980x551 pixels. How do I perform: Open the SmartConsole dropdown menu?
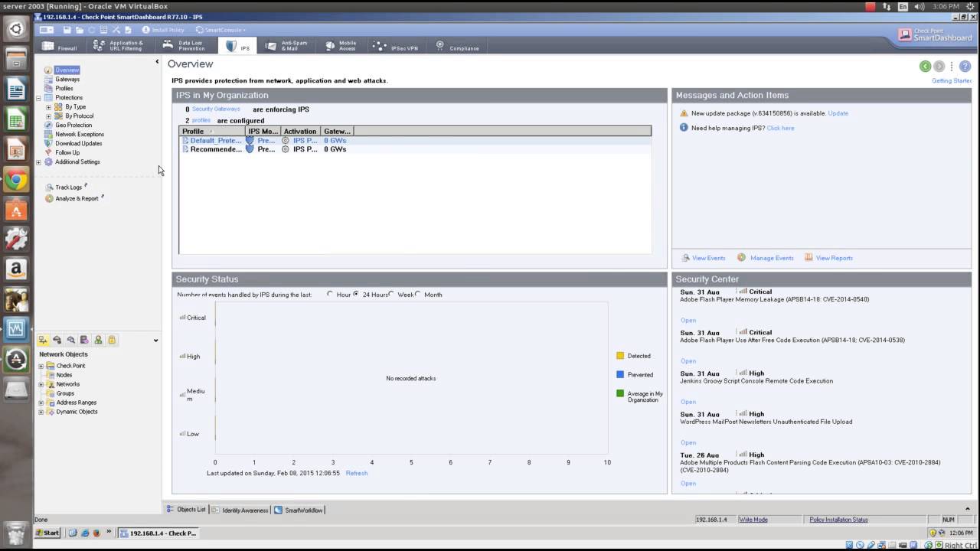pos(220,30)
